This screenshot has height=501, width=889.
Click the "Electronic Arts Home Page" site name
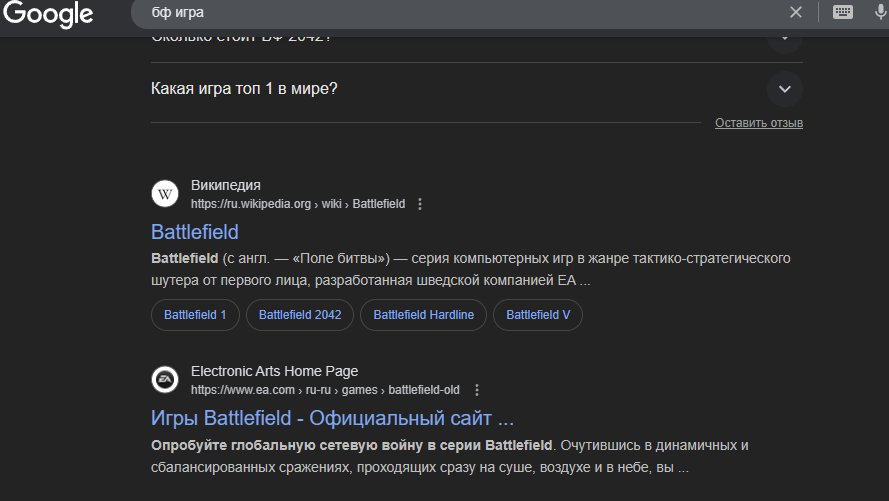click(274, 371)
